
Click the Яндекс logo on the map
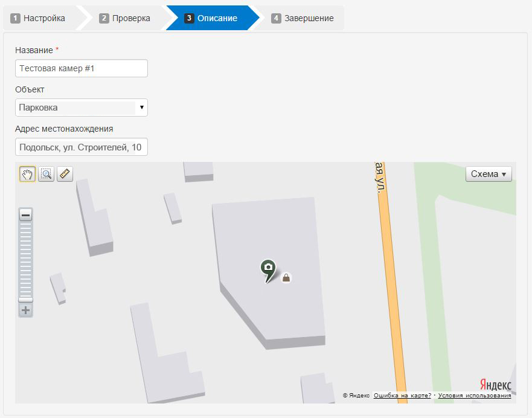coord(495,385)
